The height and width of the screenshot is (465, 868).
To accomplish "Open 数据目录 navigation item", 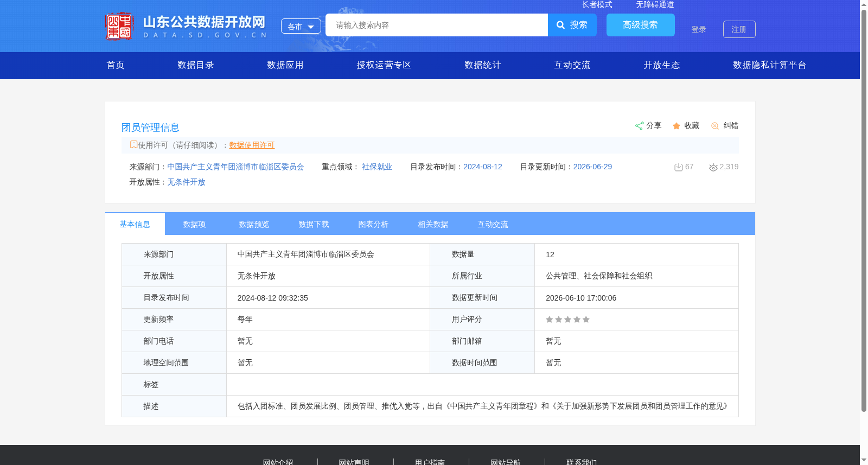I will click(196, 65).
